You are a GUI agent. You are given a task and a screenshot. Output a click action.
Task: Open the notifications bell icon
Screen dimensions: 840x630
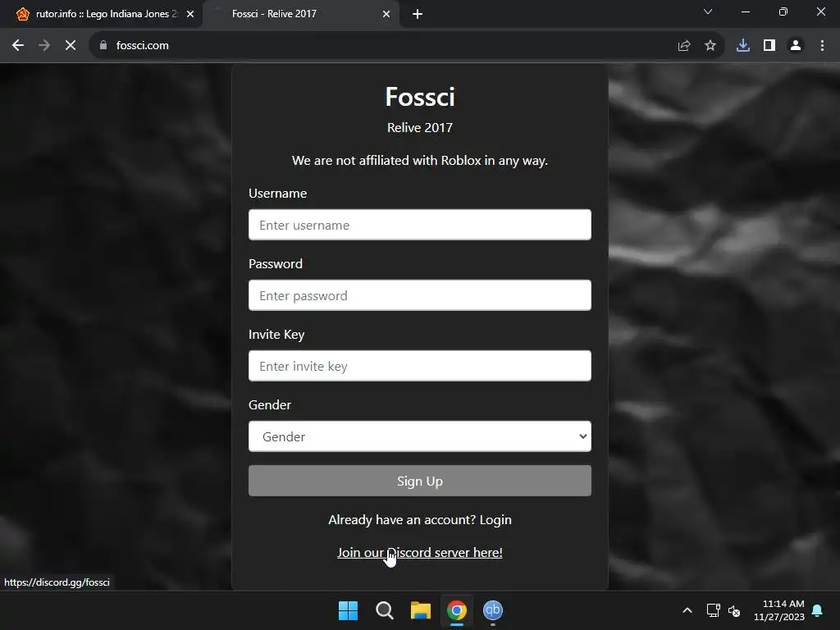point(818,610)
